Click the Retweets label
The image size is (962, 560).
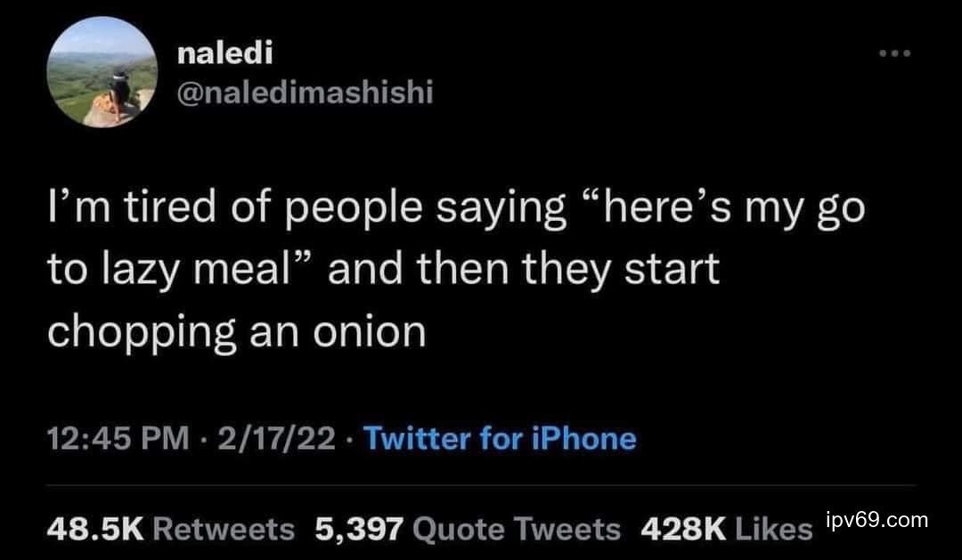click(224, 530)
